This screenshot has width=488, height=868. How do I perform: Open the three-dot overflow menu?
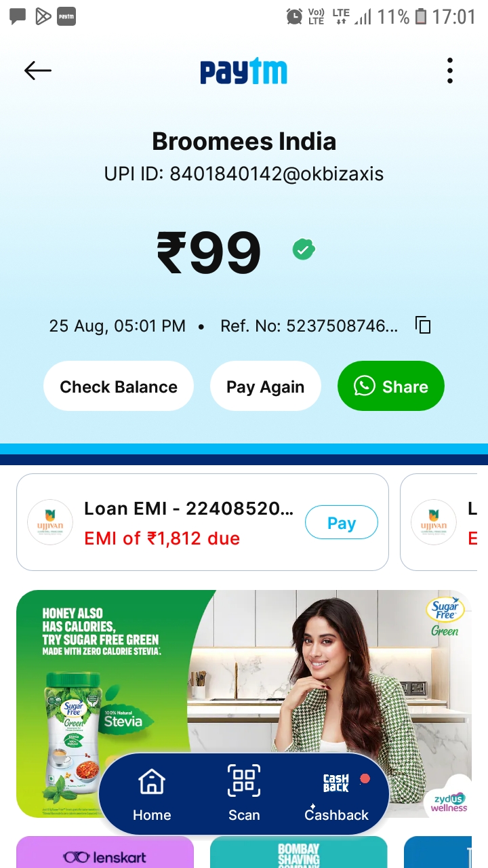[449, 71]
